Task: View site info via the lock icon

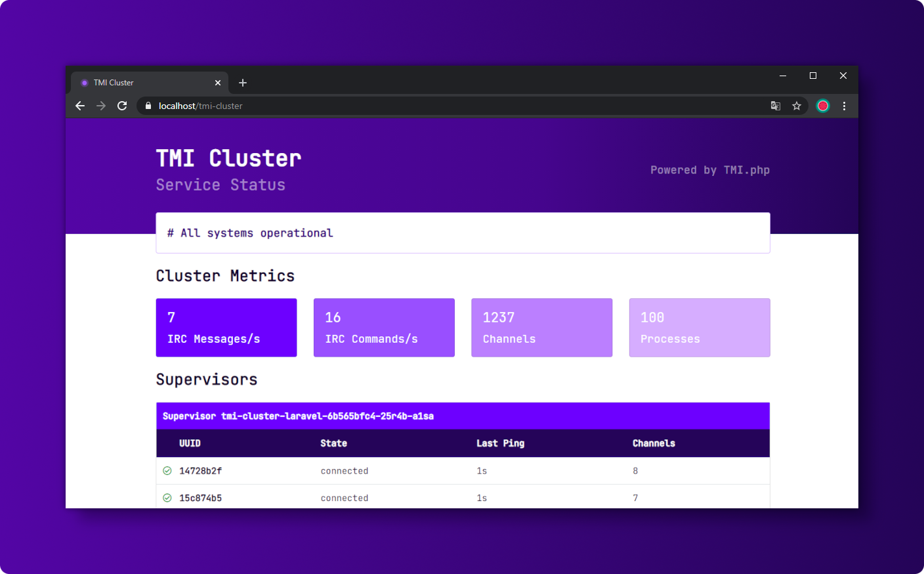Action: (x=148, y=106)
